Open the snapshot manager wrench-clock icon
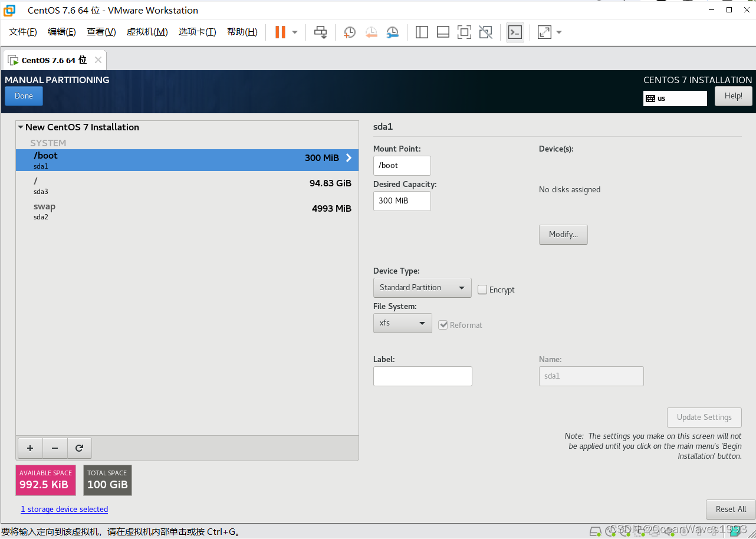 pyautogui.click(x=392, y=32)
